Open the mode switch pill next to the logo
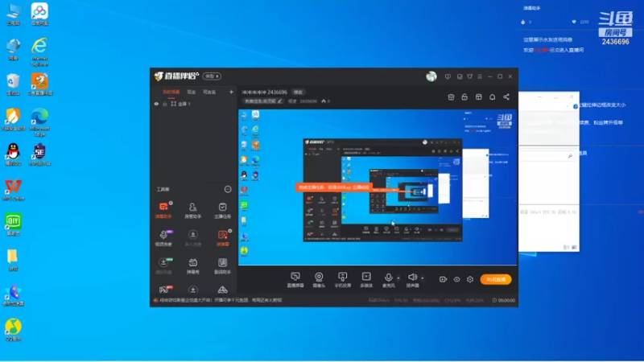Image resolution: width=644 pixels, height=362 pixels. [x=212, y=76]
